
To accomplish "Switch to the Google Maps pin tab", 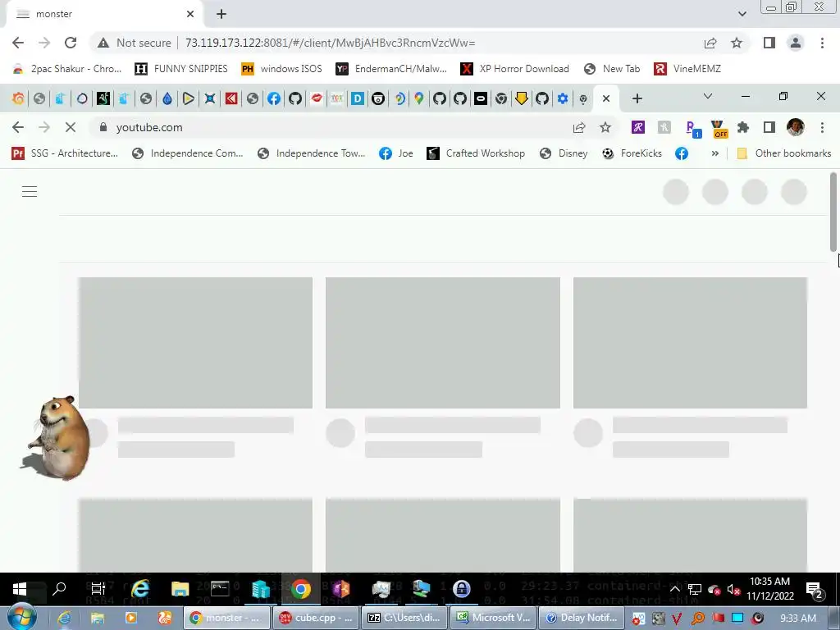I will (419, 98).
